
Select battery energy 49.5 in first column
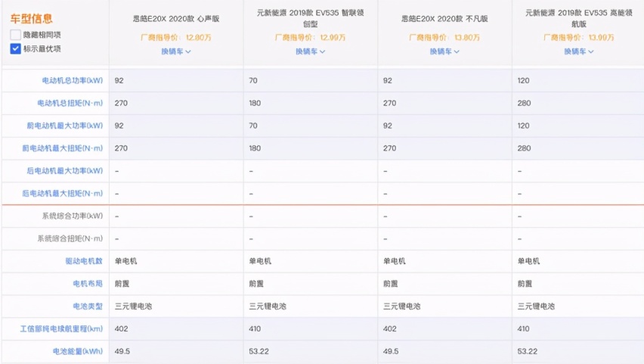(x=122, y=352)
